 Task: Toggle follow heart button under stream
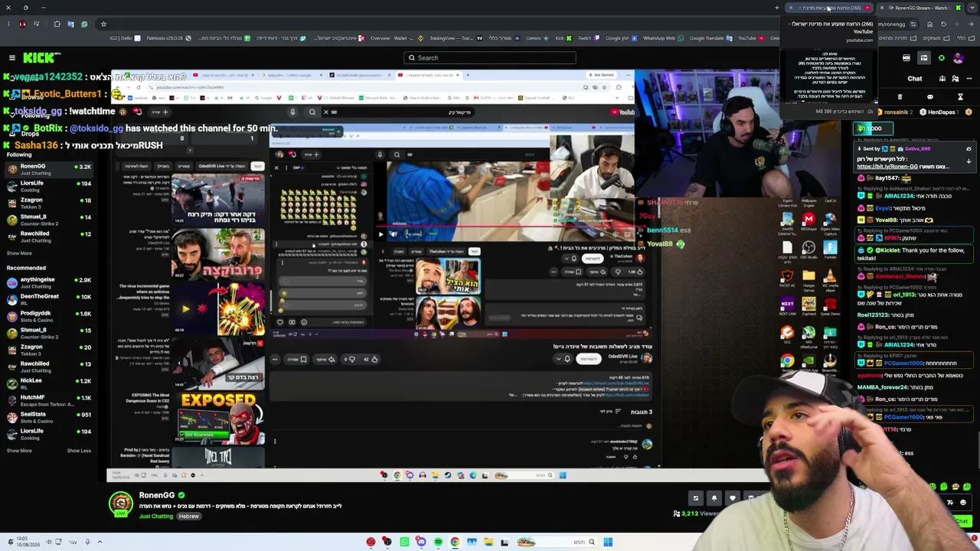coord(733,498)
